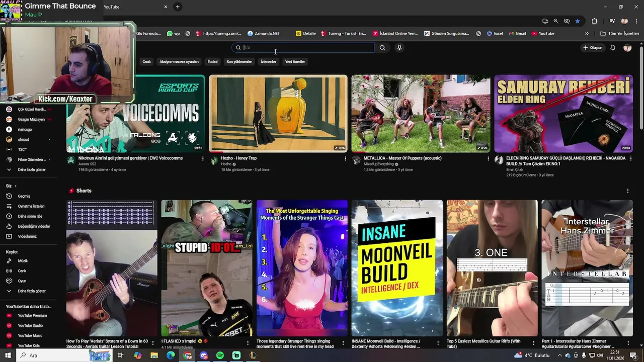Open Chrome three-dot menu

coord(637,21)
